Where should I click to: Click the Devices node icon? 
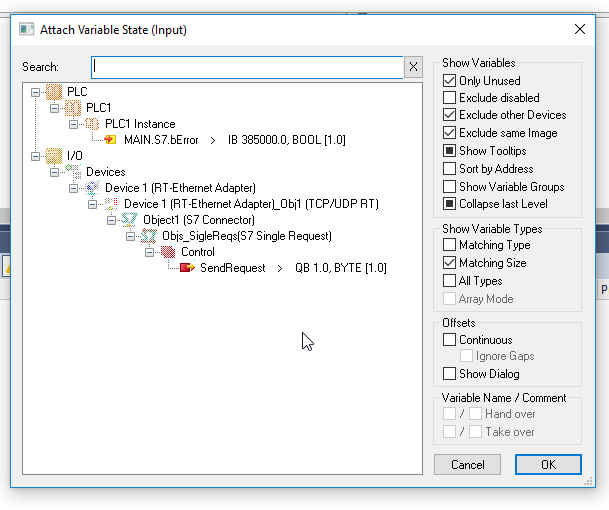coord(73,172)
